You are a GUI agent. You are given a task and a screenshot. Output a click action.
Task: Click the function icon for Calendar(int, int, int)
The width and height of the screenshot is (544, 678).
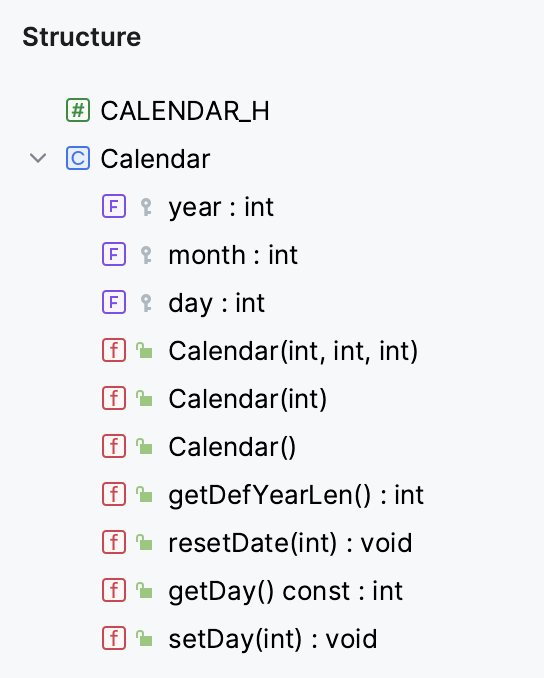point(114,350)
